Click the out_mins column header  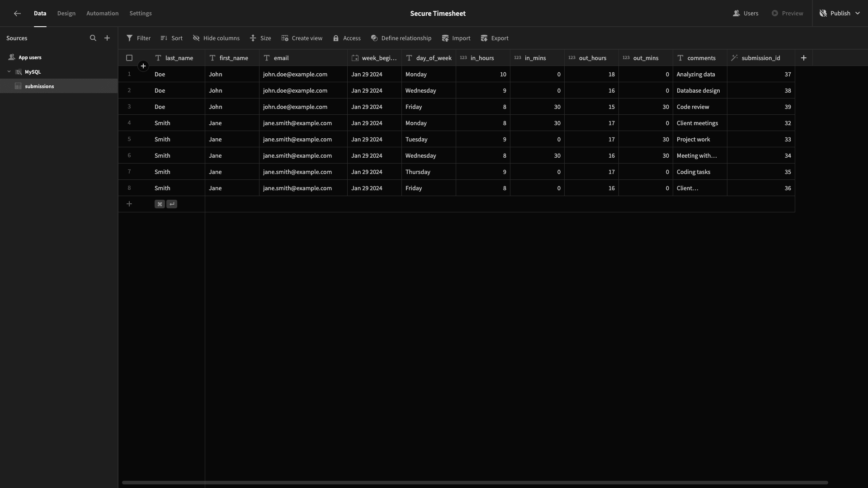646,58
